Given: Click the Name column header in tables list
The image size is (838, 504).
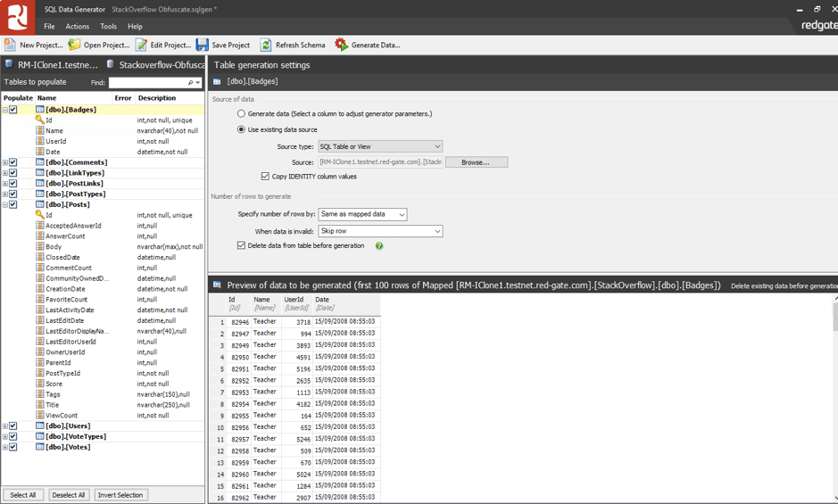Looking at the screenshot, I should [74, 98].
